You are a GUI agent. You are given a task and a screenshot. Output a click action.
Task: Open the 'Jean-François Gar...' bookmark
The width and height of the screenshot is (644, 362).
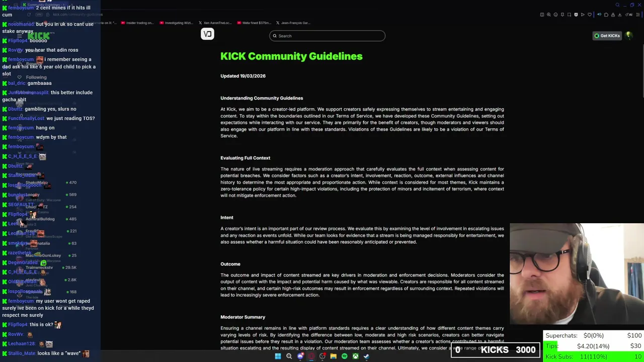pos(293,23)
